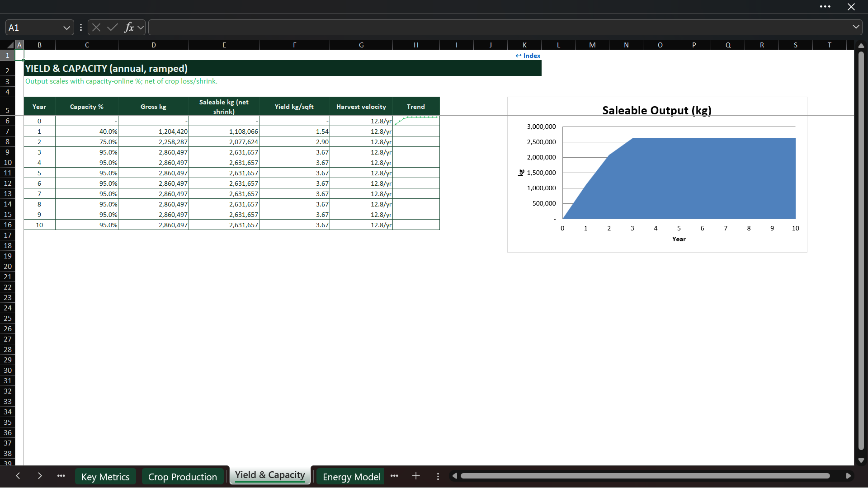868x488 pixels.
Task: Switch to the Key Metrics sheet tab
Action: click(x=105, y=477)
